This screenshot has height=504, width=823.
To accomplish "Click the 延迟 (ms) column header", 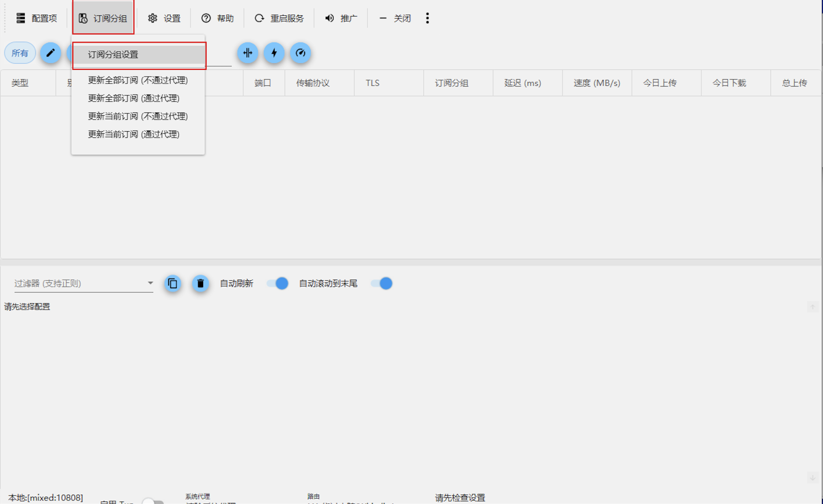I will click(522, 83).
